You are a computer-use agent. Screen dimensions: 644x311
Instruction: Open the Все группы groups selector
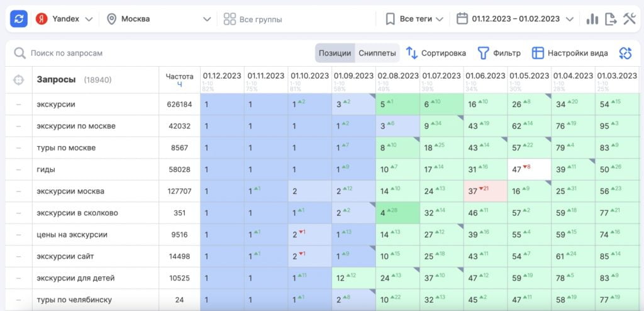click(253, 20)
